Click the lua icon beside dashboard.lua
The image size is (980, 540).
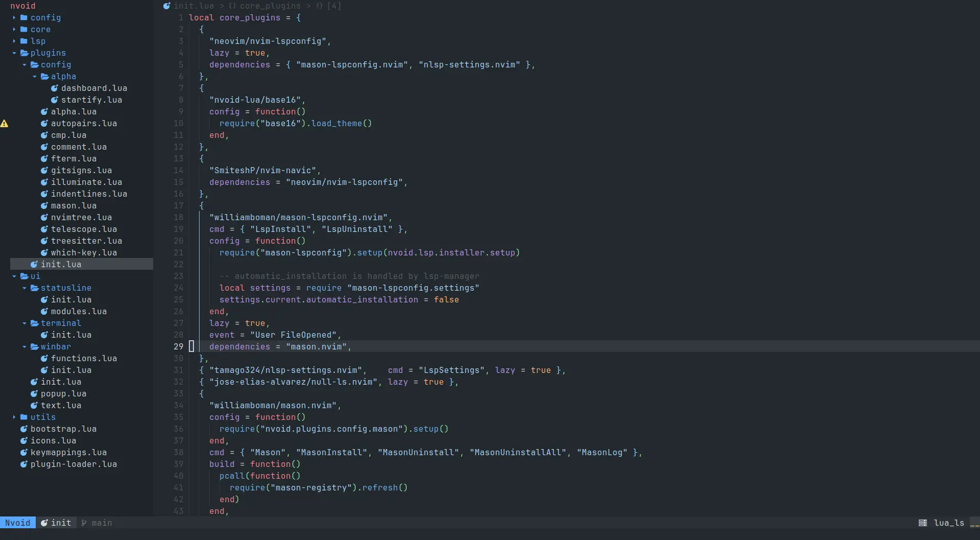tap(55, 88)
